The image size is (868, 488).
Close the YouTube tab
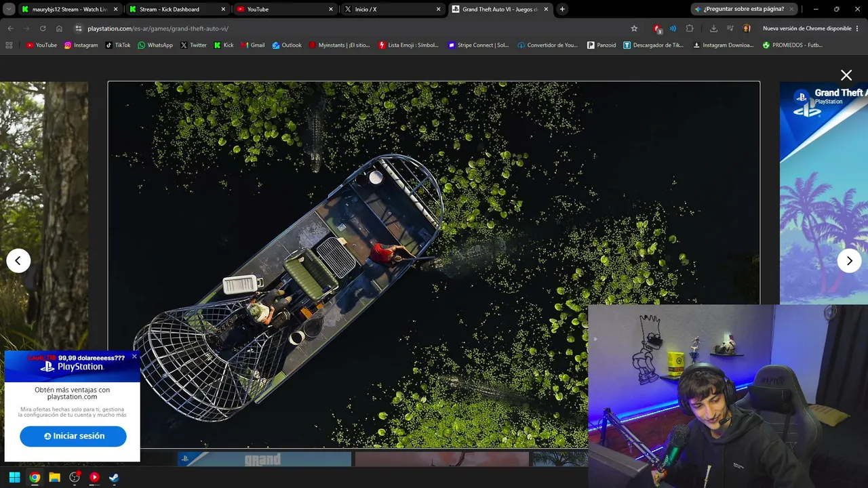(331, 9)
